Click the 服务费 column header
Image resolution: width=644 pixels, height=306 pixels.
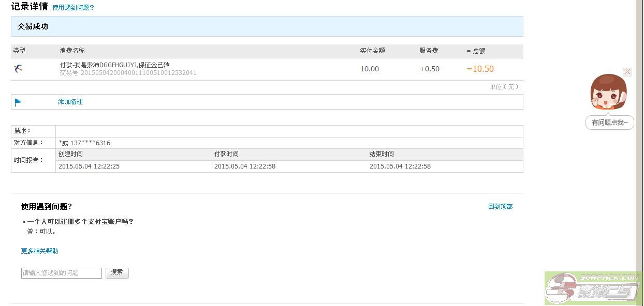tap(429, 51)
